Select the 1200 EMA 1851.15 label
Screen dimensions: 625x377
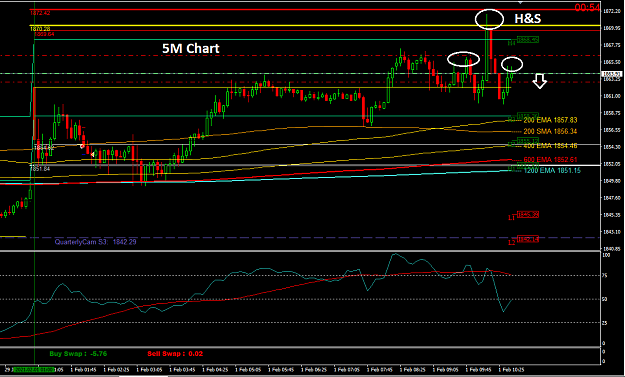[x=552, y=171]
